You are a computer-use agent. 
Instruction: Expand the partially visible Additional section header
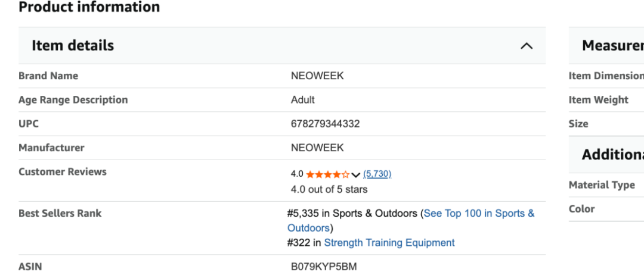click(x=612, y=155)
